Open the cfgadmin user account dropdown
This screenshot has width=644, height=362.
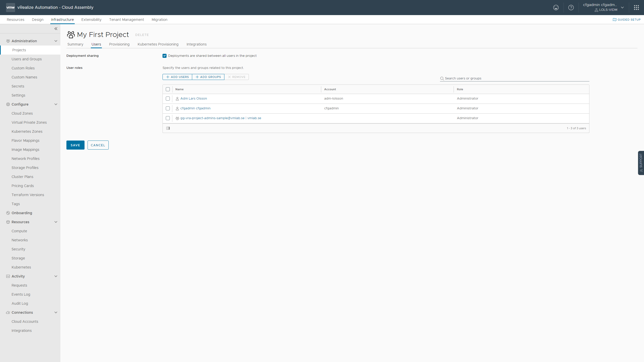603,8
